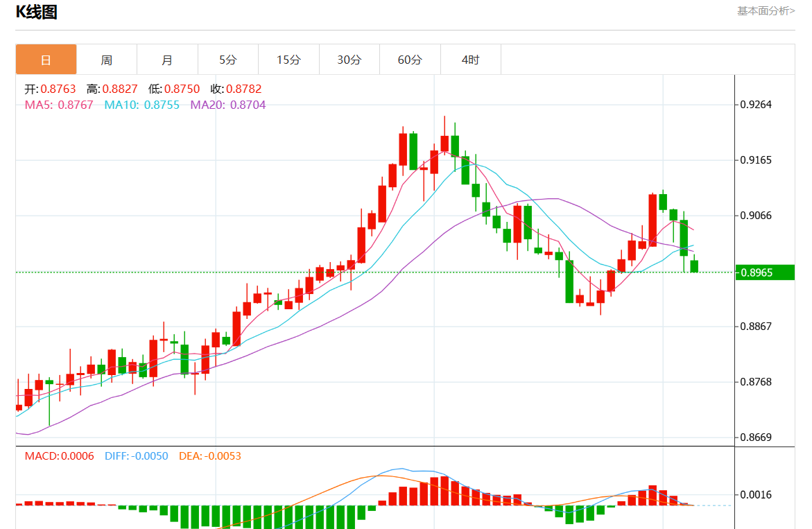Click the 0.8768 price axis label
The image size is (812, 529).
756,381
